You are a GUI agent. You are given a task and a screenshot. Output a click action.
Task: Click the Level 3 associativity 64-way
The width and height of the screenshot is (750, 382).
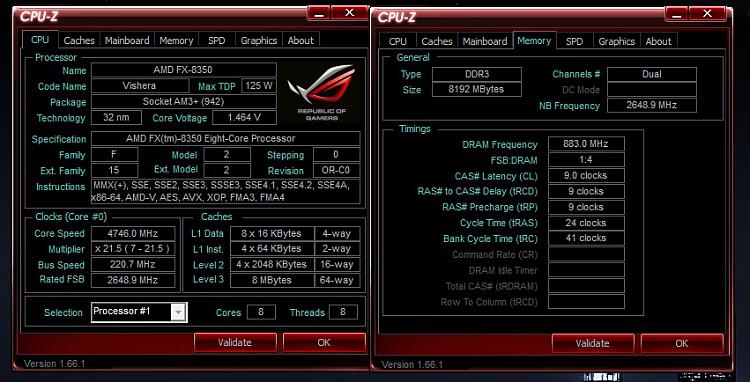pyautogui.click(x=337, y=280)
